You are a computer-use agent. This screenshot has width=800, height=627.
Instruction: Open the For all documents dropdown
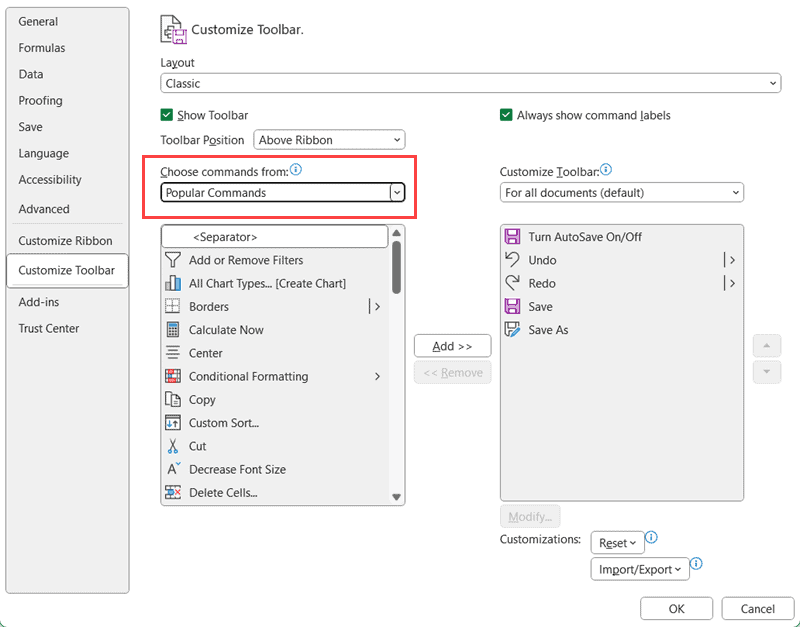[x=621, y=192]
